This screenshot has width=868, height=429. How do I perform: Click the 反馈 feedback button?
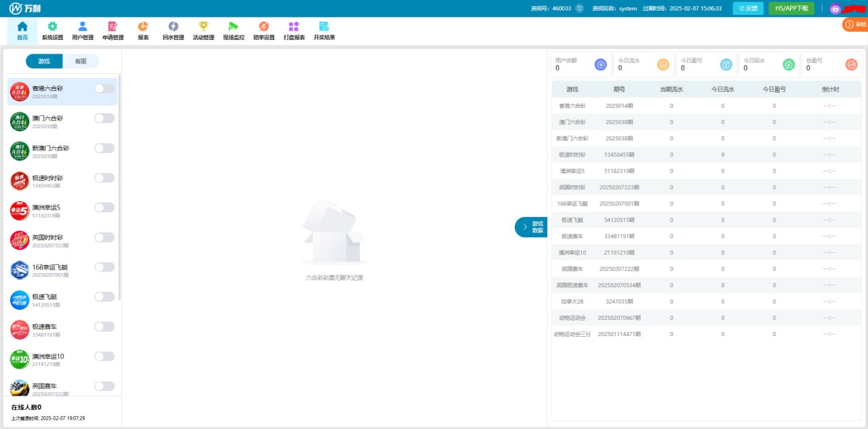click(748, 9)
